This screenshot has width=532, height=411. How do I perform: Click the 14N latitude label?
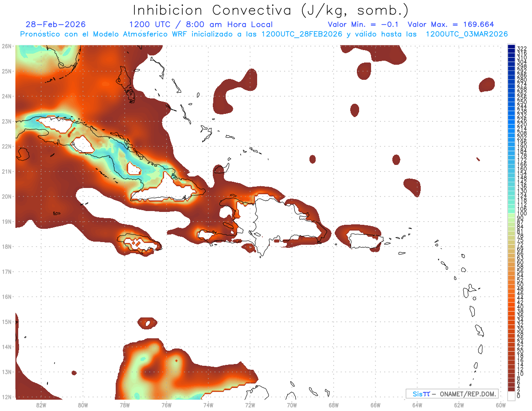pos(7,347)
